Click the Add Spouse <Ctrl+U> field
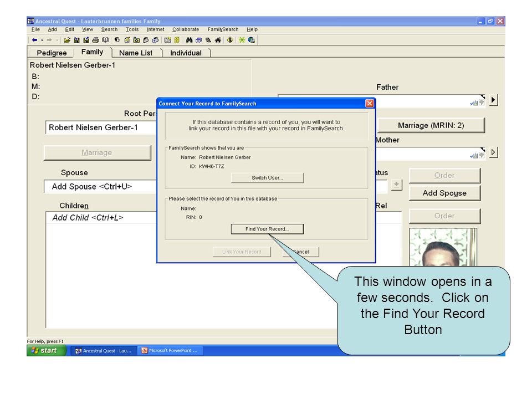The width and height of the screenshot is (532, 399). pyautogui.click(x=100, y=187)
